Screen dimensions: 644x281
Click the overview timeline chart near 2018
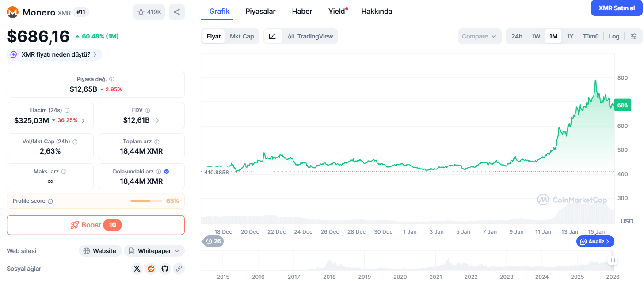[329, 263]
